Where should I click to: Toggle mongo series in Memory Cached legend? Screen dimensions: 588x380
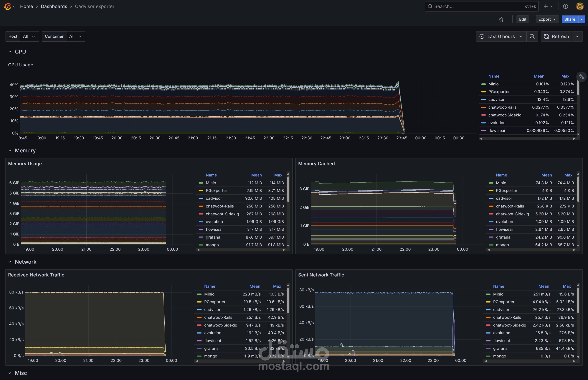point(502,245)
